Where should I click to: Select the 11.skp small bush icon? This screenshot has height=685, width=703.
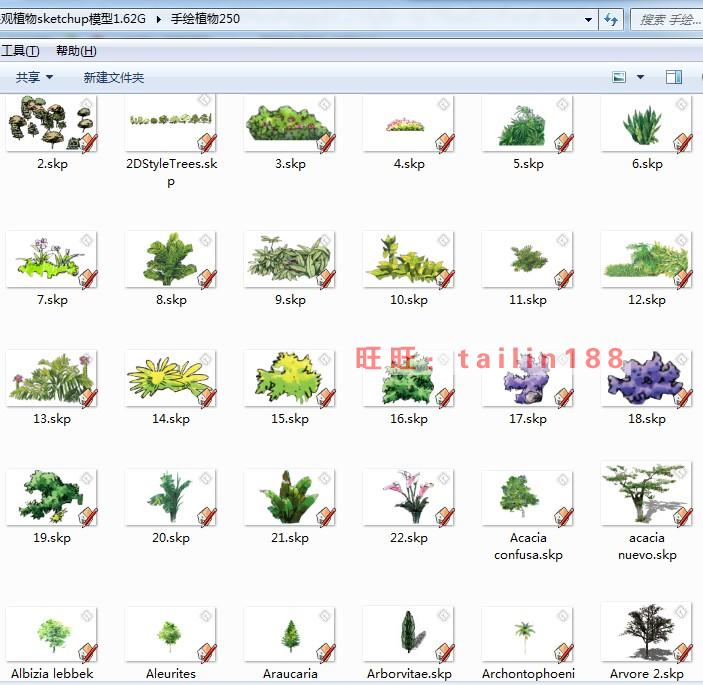528,259
